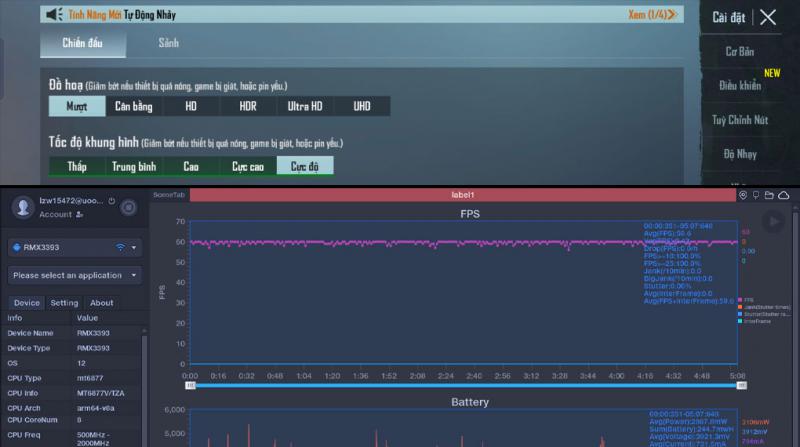Screen dimensions: 800x447
Task: Click the power icon beside the account email
Action: pos(112,201)
